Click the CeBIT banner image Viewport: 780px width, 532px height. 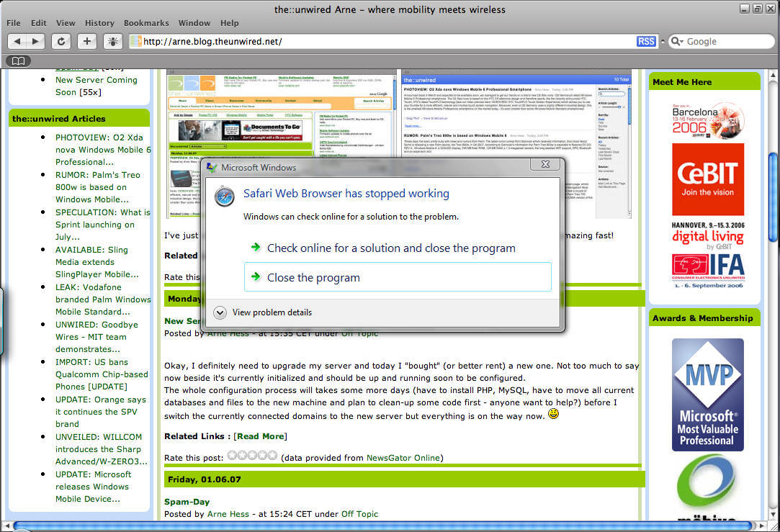tap(707, 179)
